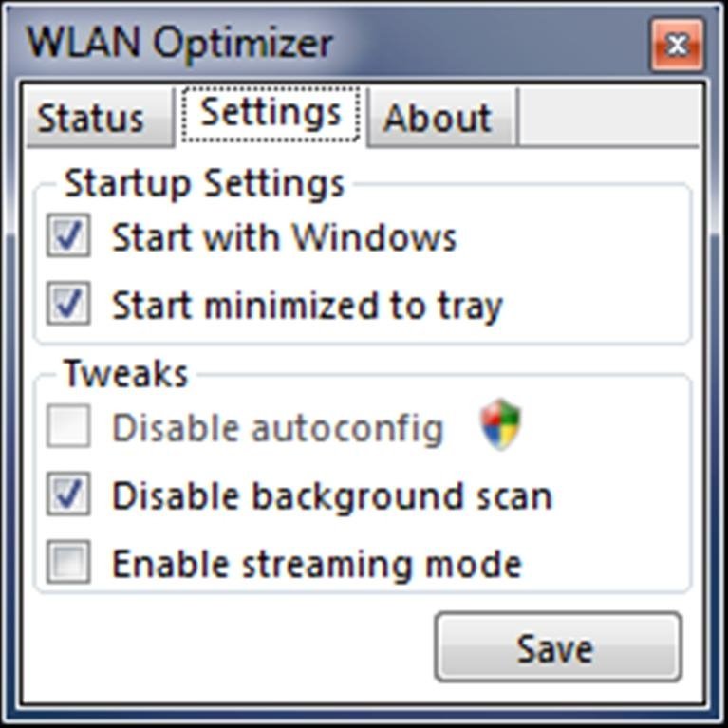Toggle the Start minimized to tray checkbox

(x=68, y=303)
